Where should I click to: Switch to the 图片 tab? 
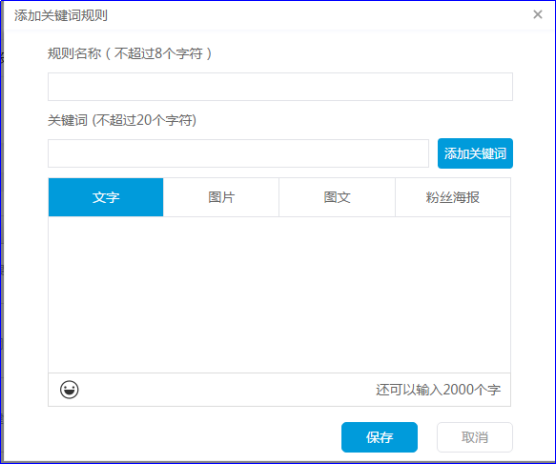coord(221,197)
